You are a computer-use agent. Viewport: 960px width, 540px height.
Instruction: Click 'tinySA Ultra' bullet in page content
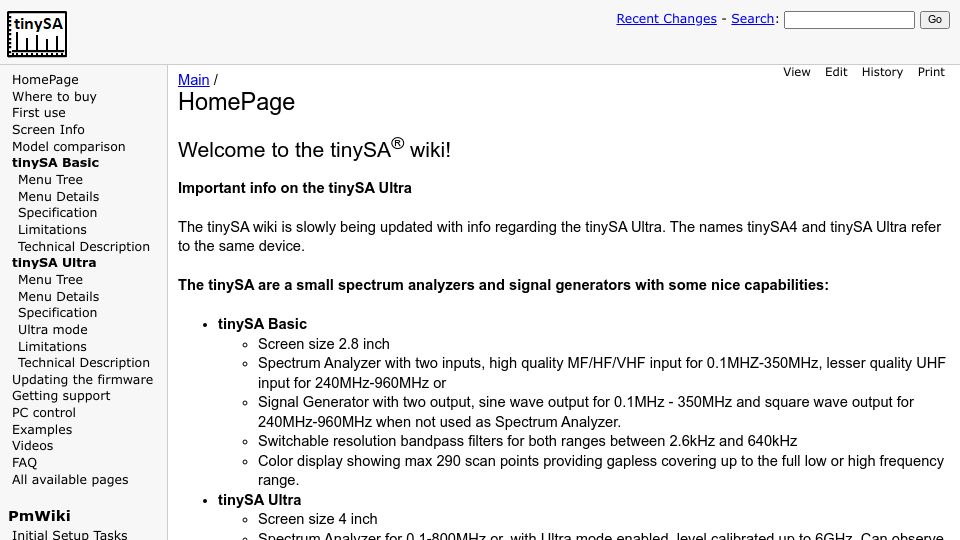(x=260, y=500)
